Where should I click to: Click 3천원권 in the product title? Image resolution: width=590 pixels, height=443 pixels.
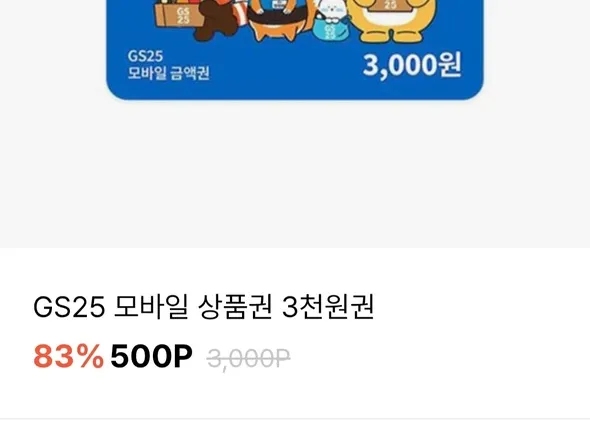tap(328, 307)
